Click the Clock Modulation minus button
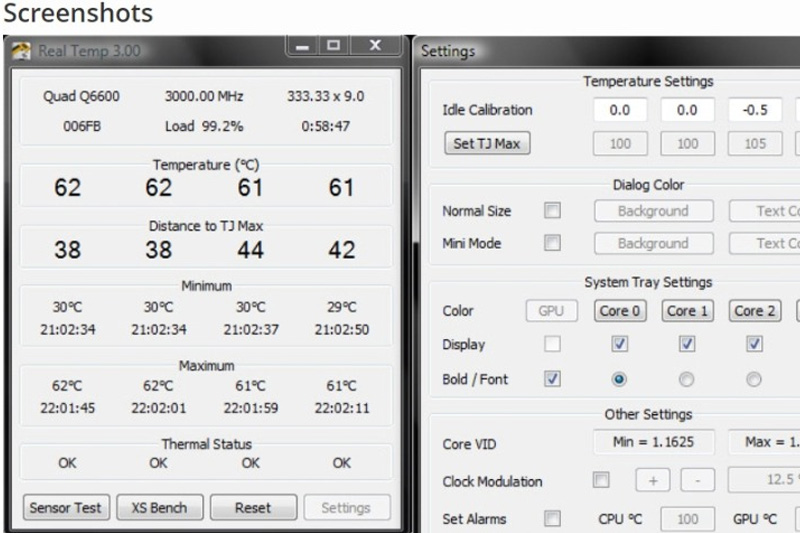This screenshot has height=533, width=800. pyautogui.click(x=697, y=480)
